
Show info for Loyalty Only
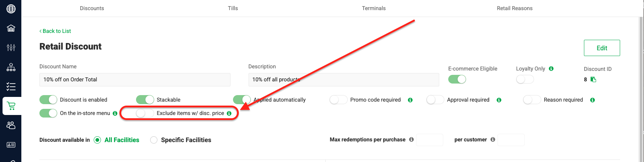coord(551,69)
